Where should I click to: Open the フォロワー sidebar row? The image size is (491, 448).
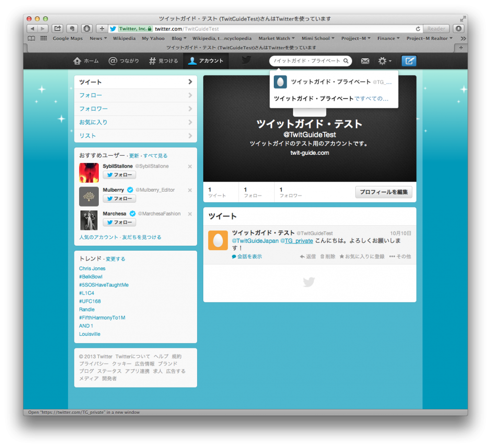point(136,109)
